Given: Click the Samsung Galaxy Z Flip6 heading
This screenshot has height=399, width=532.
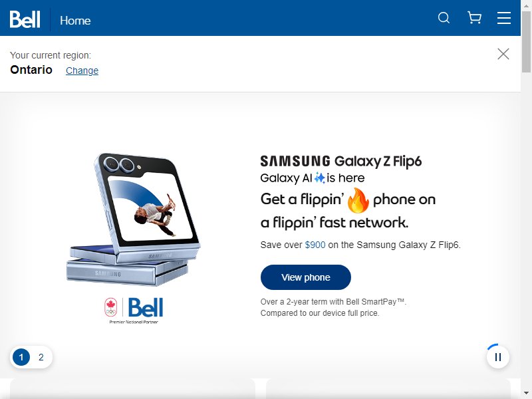Looking at the screenshot, I should 341,161.
